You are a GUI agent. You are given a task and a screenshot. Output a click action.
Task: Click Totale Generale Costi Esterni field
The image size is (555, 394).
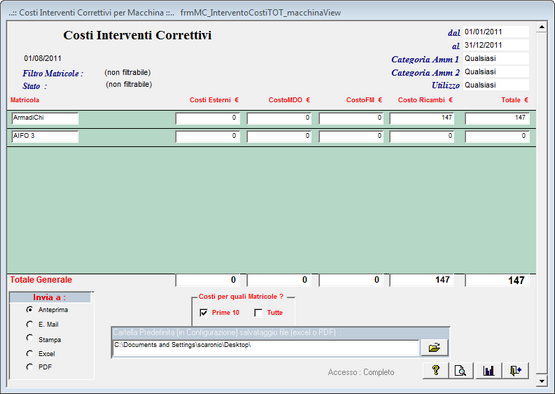click(208, 280)
